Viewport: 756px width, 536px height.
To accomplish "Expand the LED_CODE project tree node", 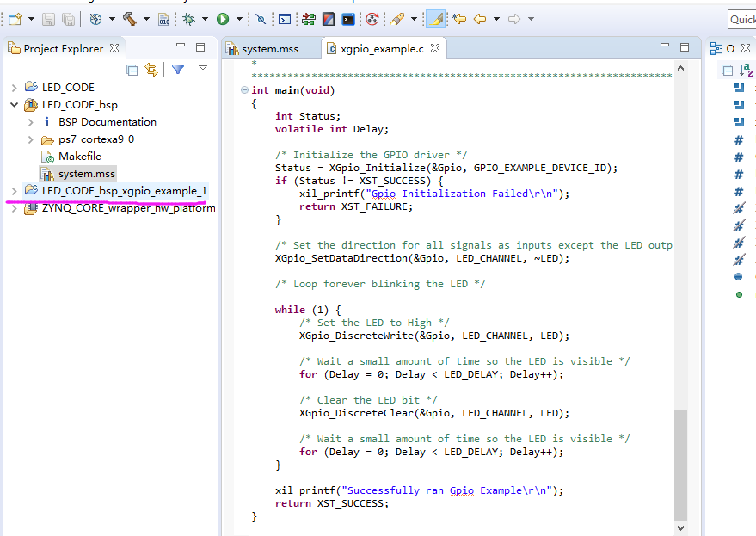I will [x=14, y=88].
